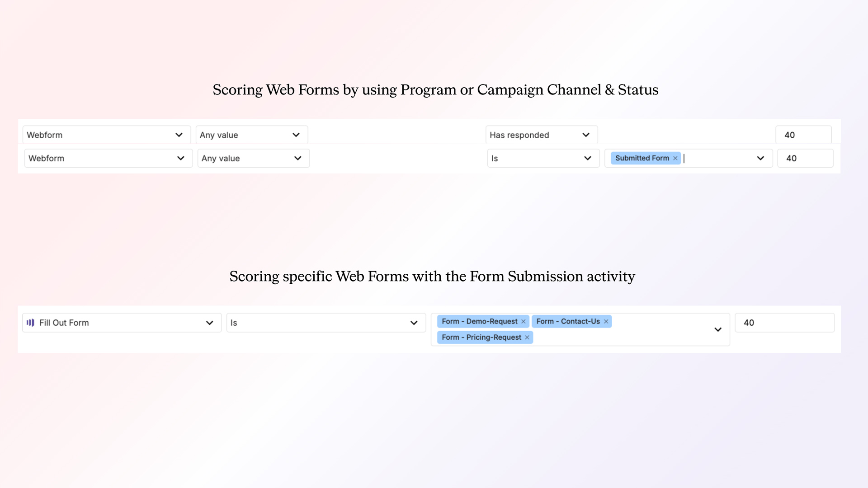The image size is (868, 488).
Task: Open the Is operator dropdown in the Webform row
Action: pyautogui.click(x=542, y=158)
